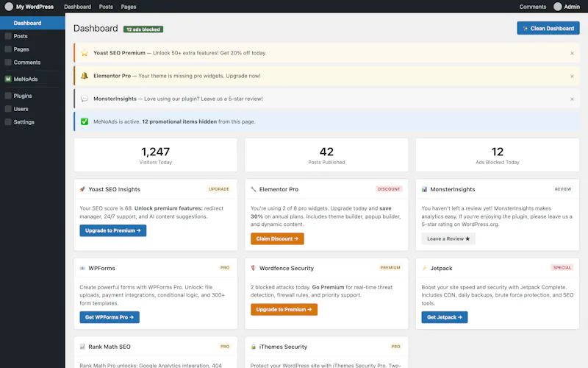
Task: Dismiss the Elementor Pro notice
Action: pos(572,77)
